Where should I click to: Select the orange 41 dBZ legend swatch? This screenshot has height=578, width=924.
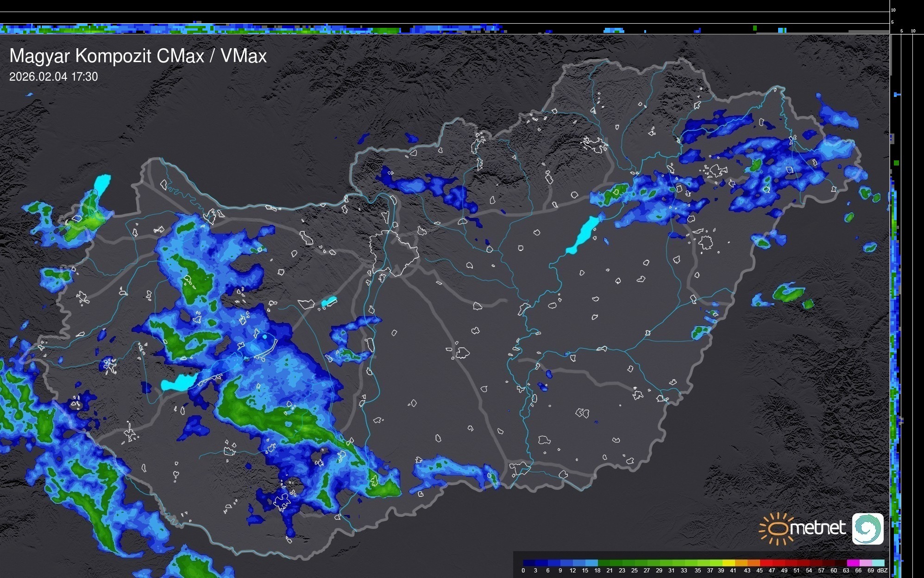[741, 563]
